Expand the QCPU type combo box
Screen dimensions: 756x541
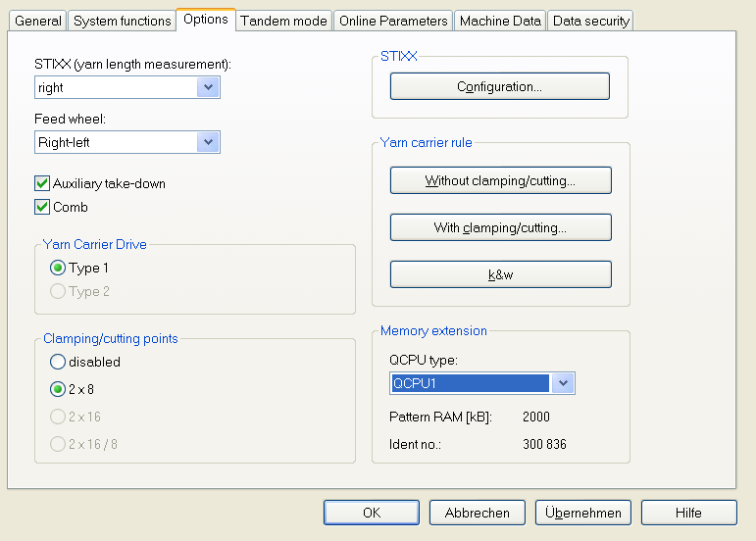[x=563, y=383]
